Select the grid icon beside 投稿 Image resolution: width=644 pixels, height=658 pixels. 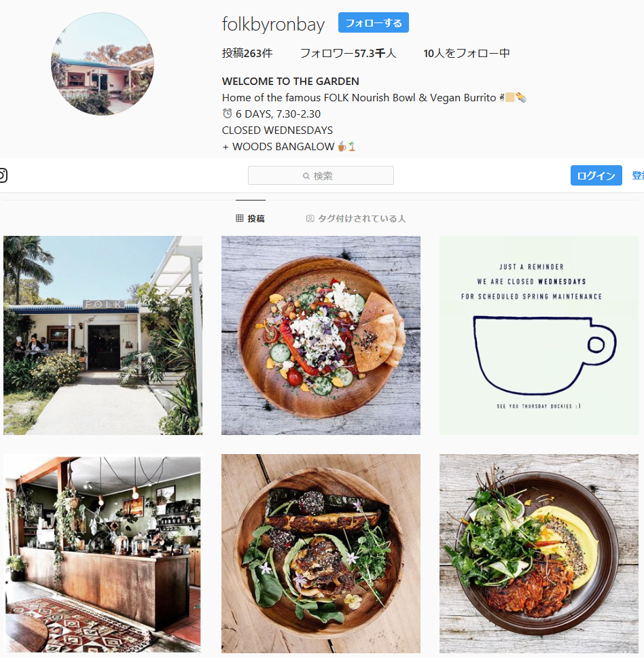click(x=239, y=218)
